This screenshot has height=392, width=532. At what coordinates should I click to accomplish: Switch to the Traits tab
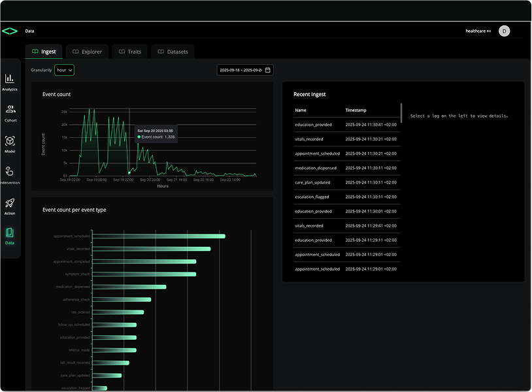point(130,52)
